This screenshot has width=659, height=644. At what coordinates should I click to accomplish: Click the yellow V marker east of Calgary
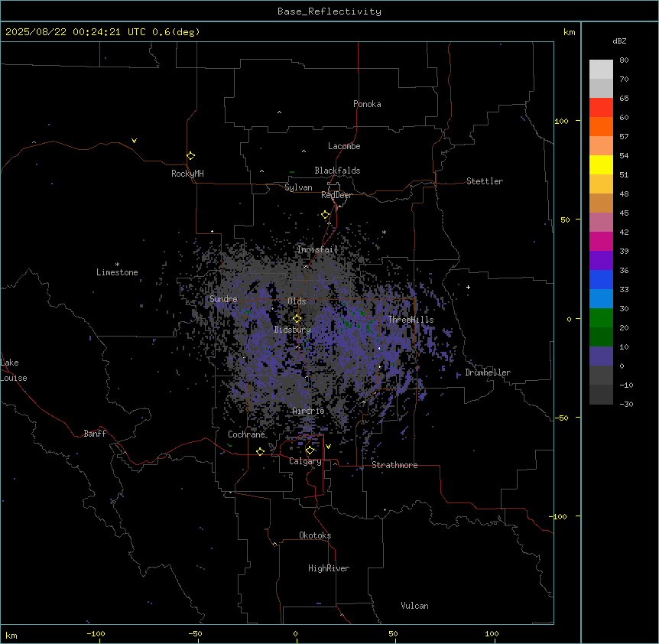click(328, 447)
